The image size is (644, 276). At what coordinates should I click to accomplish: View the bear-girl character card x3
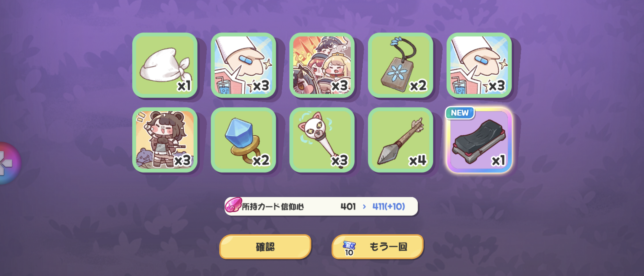(165, 140)
